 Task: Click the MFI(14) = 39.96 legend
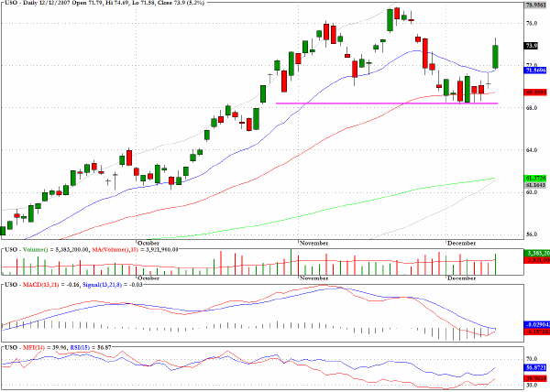pos(45,347)
